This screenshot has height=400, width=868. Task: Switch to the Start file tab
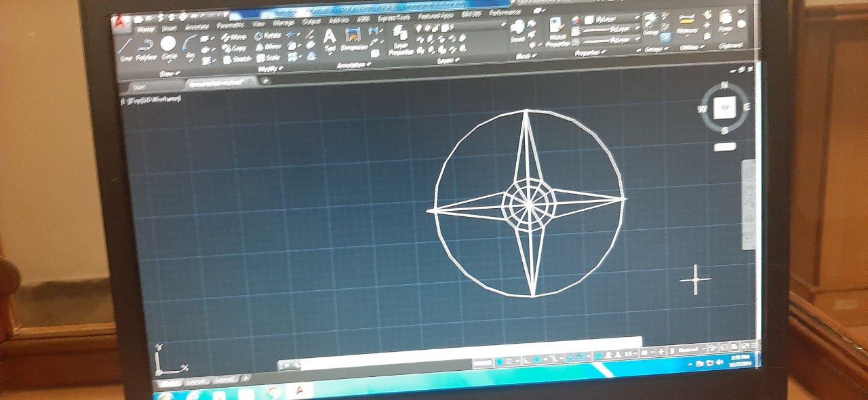pos(139,87)
